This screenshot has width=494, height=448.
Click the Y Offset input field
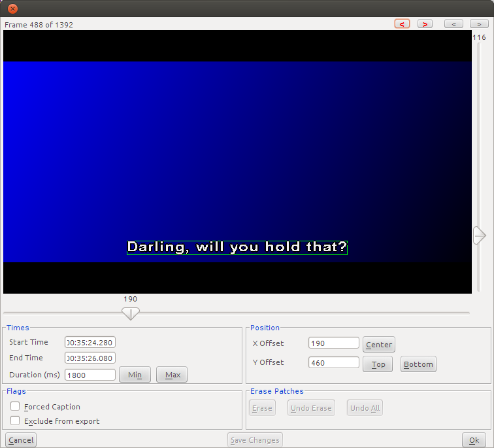(334, 362)
